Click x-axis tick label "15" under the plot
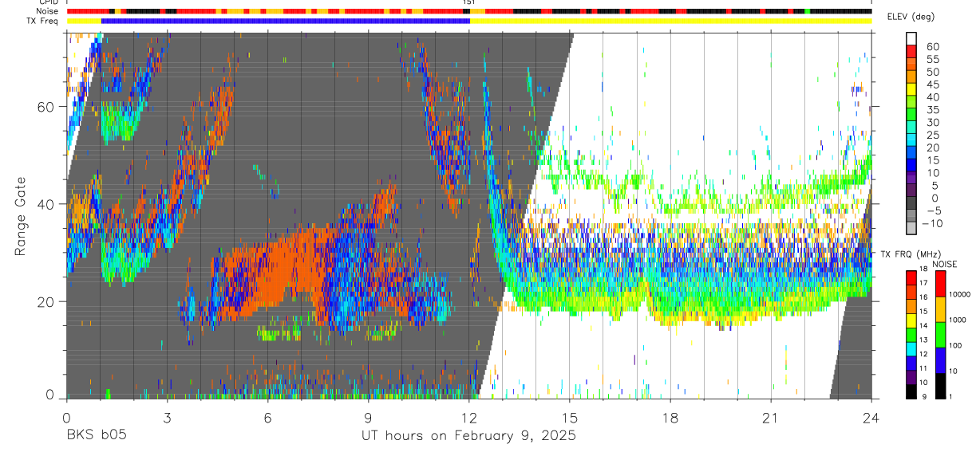Screen dimensions: 980x452 tap(570, 419)
